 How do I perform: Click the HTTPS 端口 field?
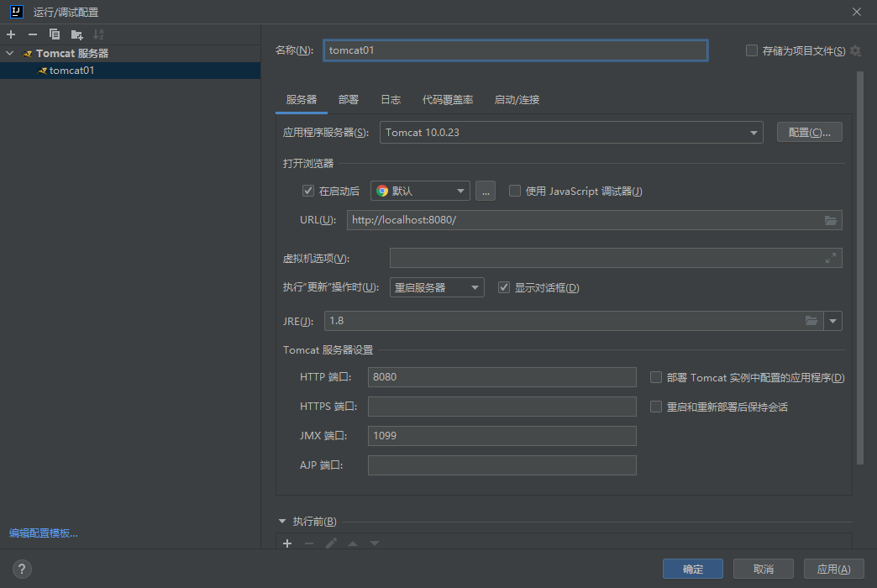[502, 407]
